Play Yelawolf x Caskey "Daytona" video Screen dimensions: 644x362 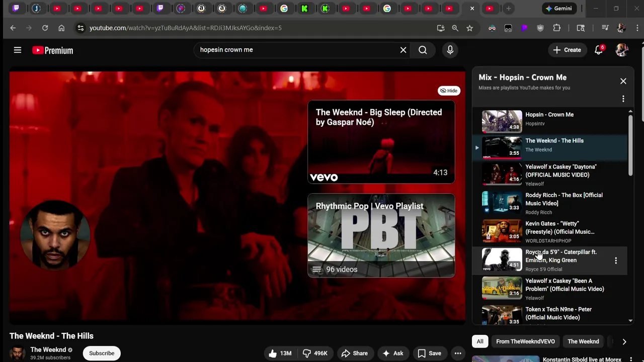tap(551, 174)
